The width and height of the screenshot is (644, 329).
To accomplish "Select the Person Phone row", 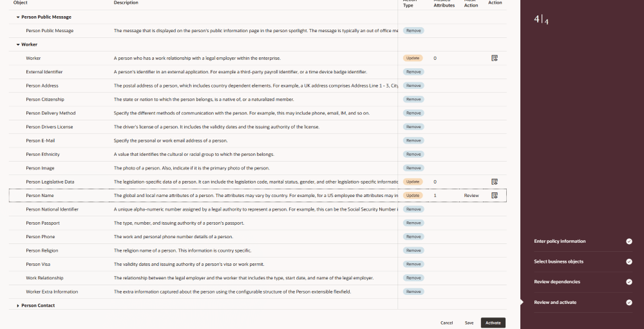I will (x=258, y=236).
